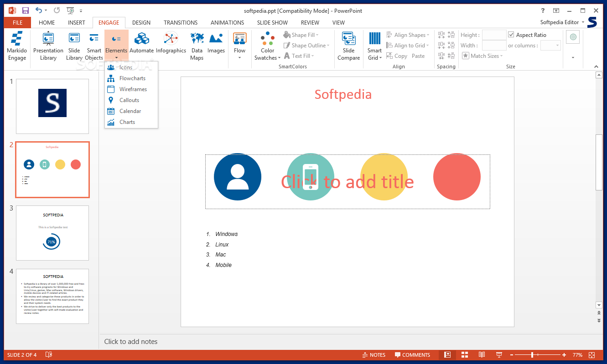Select the blue person circle on slide
Image resolution: width=607 pixels, height=364 pixels.
pyautogui.click(x=238, y=177)
